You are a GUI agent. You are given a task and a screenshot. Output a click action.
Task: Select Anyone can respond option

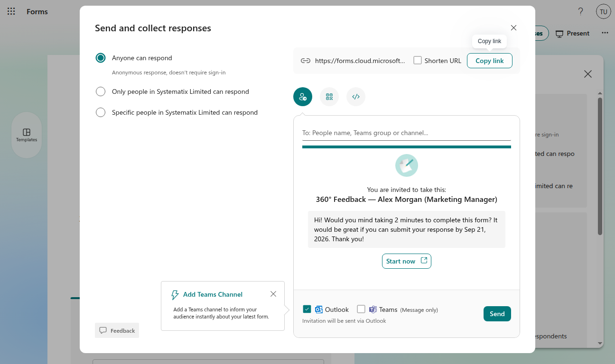point(101,58)
